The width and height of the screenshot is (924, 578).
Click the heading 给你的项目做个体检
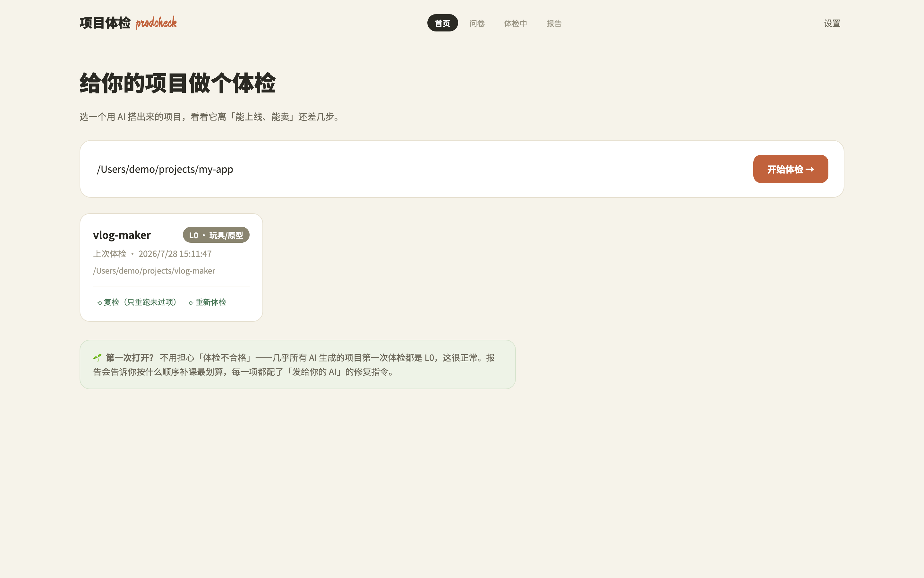point(177,83)
